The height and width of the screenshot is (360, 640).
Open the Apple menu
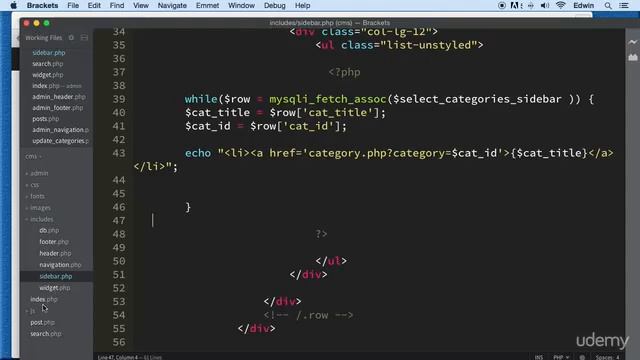click(13, 6)
